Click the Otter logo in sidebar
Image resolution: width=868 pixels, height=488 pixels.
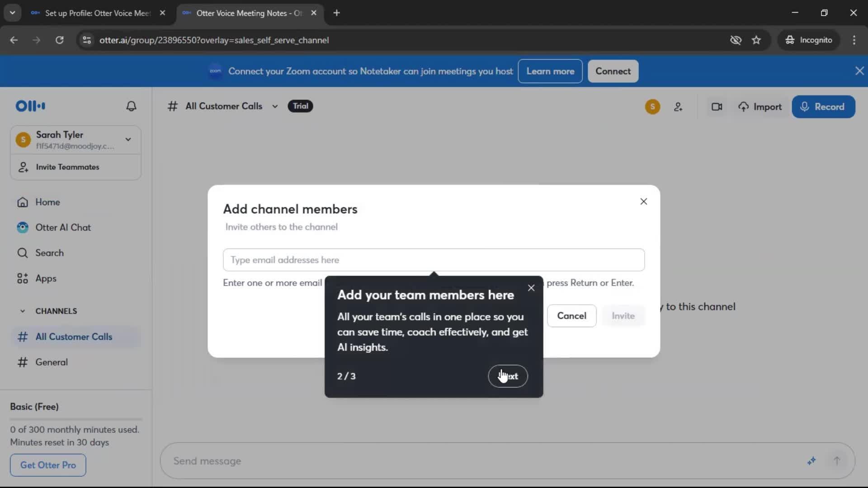30,106
